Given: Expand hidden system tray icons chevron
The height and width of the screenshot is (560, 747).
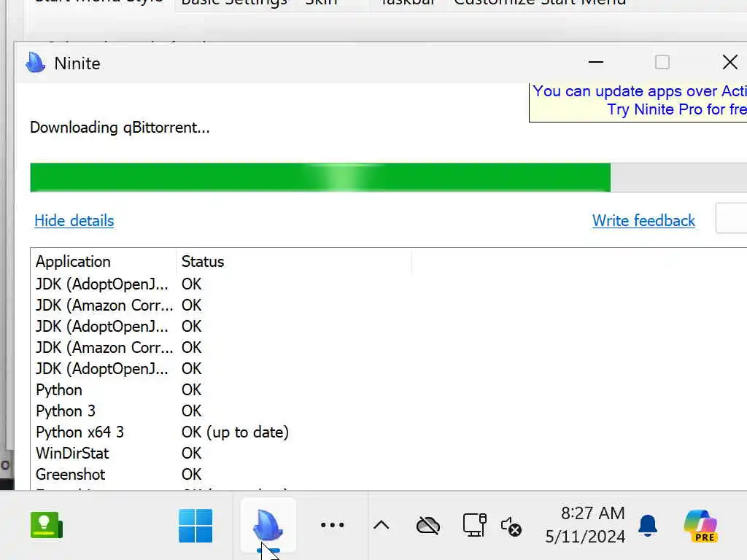Looking at the screenshot, I should (381, 525).
